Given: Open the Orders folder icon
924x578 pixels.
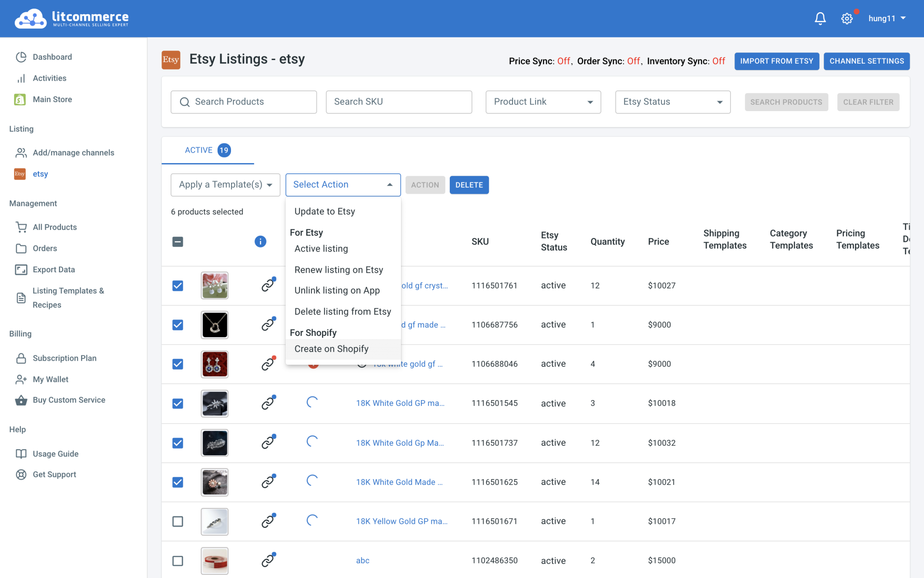Looking at the screenshot, I should pos(21,248).
